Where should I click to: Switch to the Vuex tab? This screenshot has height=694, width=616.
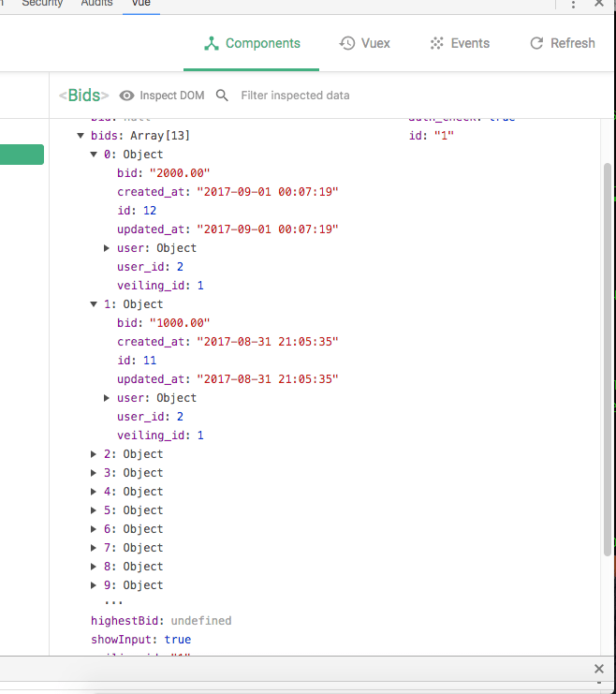(365, 43)
